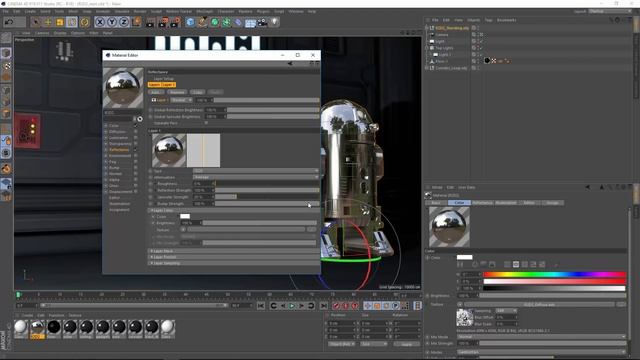Click the Bend deformer icon
This screenshot has height=360, width=640.
coord(238,22)
